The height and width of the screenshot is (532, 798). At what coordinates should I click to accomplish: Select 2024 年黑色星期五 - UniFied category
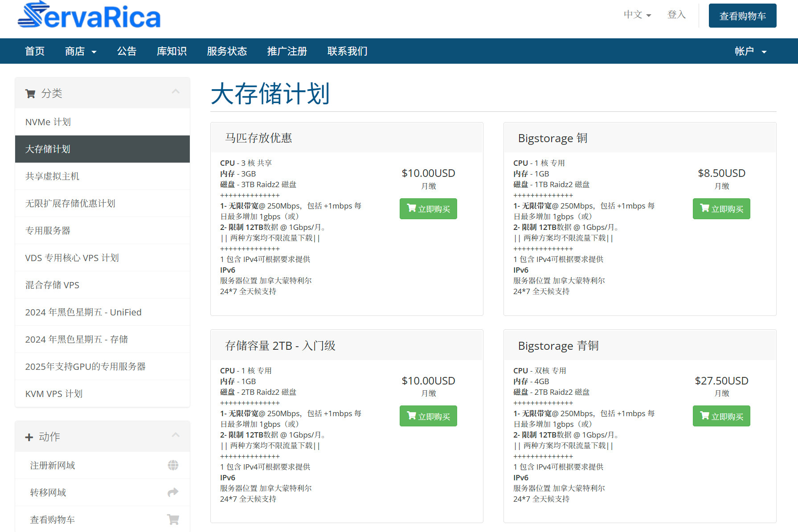click(102, 312)
